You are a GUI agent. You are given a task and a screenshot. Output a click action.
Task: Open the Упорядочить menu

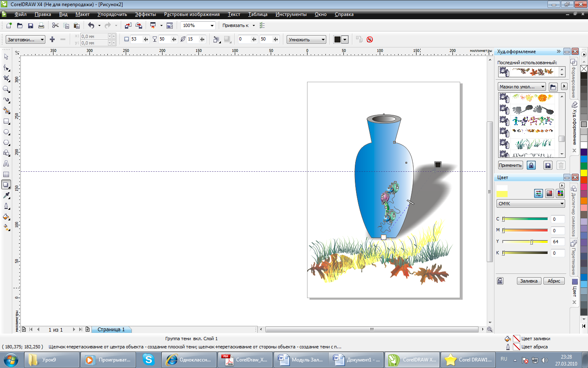point(112,14)
